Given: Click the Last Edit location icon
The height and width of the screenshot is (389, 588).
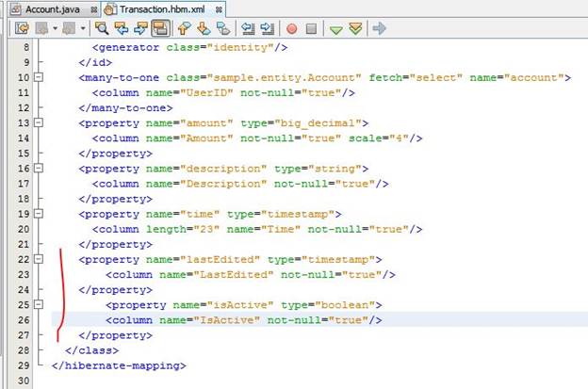Looking at the screenshot, I should point(22,28).
